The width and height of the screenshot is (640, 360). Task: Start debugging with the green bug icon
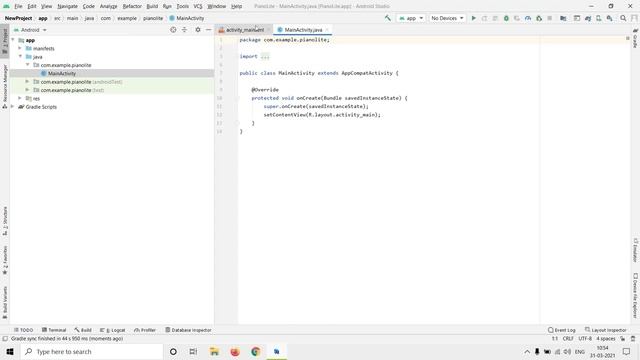pyautogui.click(x=506, y=18)
